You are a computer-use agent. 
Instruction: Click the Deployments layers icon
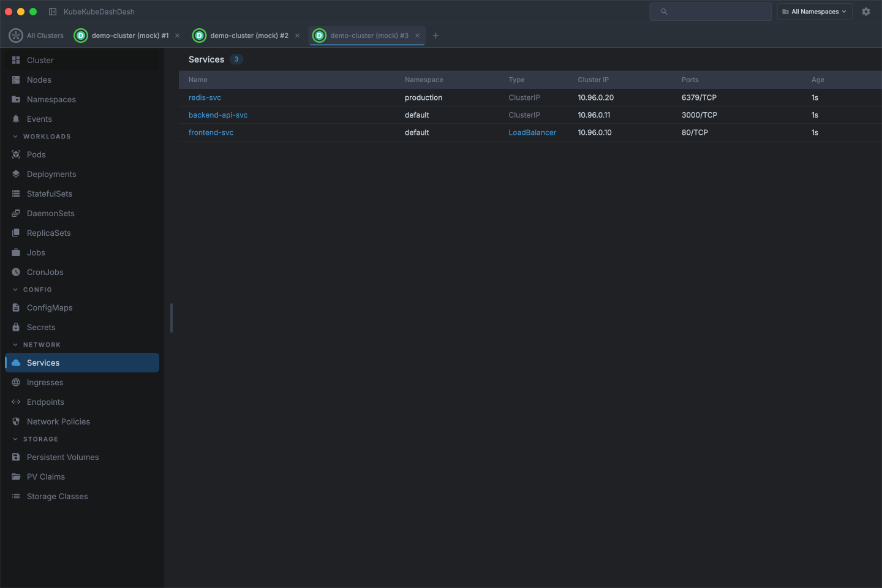[16, 174]
